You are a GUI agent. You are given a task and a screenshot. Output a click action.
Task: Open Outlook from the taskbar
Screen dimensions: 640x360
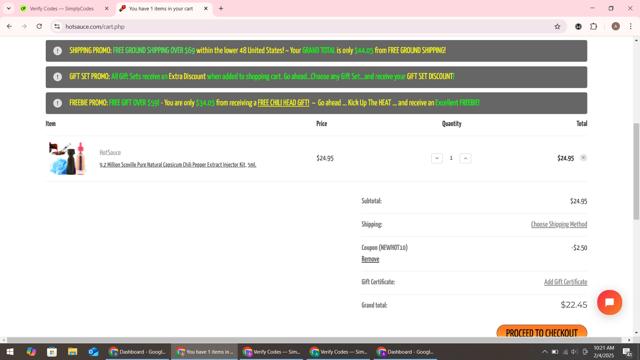[93, 351]
